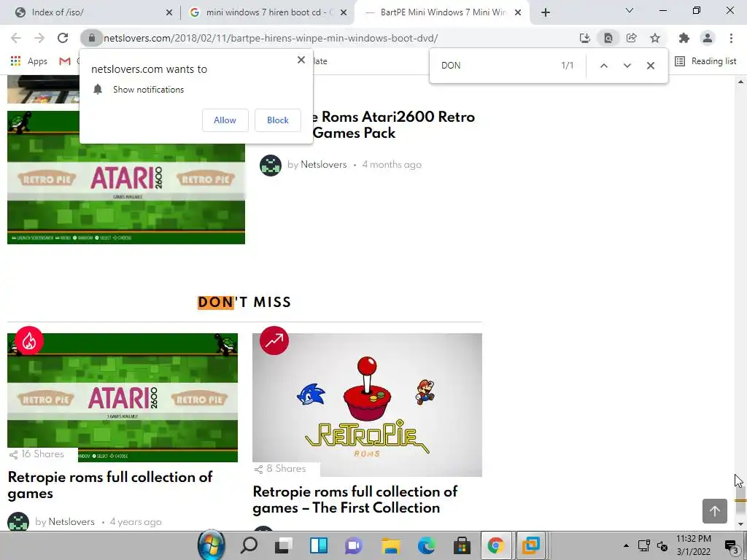Open the Apps shortcut in bookmarks bar

[x=29, y=61]
